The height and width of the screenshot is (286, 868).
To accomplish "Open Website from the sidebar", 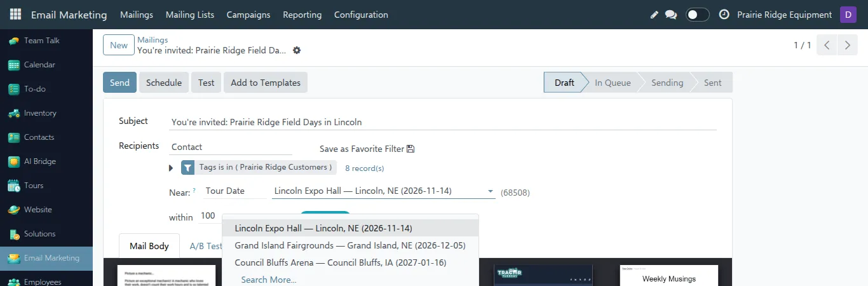I will click(x=46, y=210).
